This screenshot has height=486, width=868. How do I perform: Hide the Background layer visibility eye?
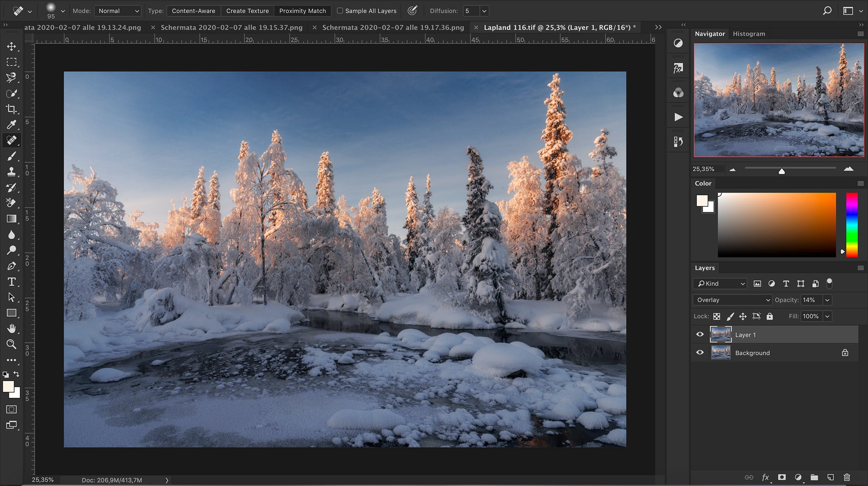click(x=700, y=352)
